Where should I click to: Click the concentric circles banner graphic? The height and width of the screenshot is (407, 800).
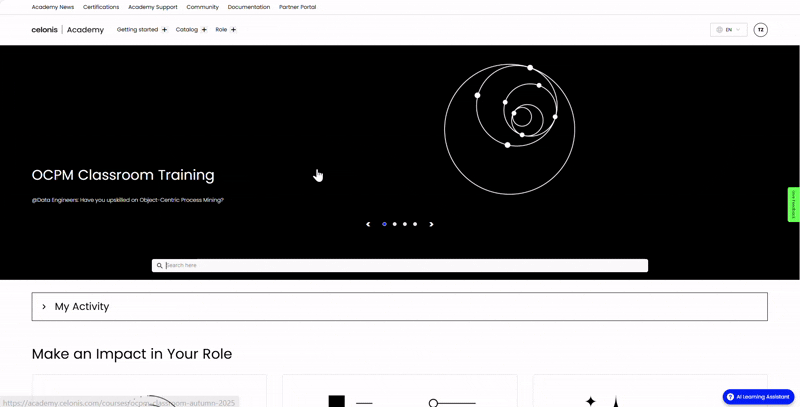tap(510, 129)
